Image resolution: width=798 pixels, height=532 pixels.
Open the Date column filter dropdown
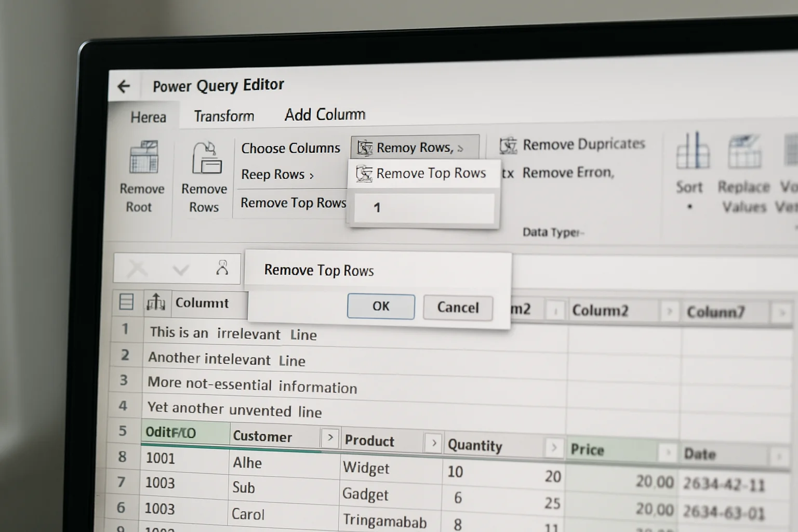778,457
